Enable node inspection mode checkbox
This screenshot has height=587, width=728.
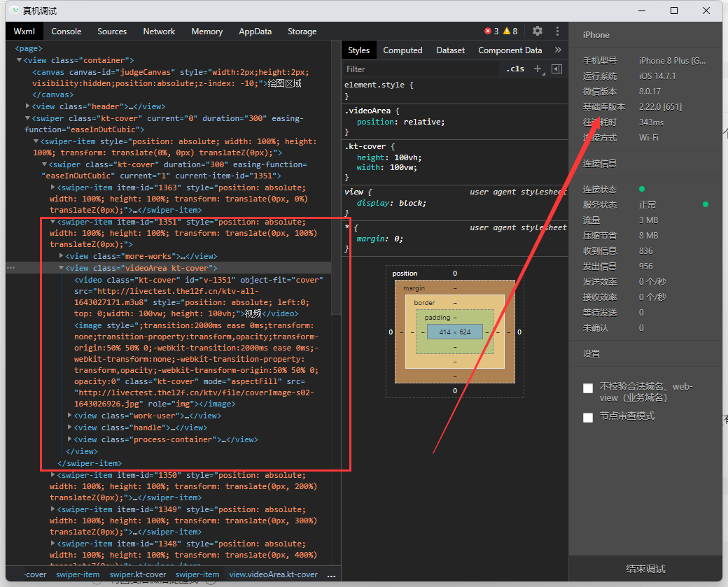588,418
